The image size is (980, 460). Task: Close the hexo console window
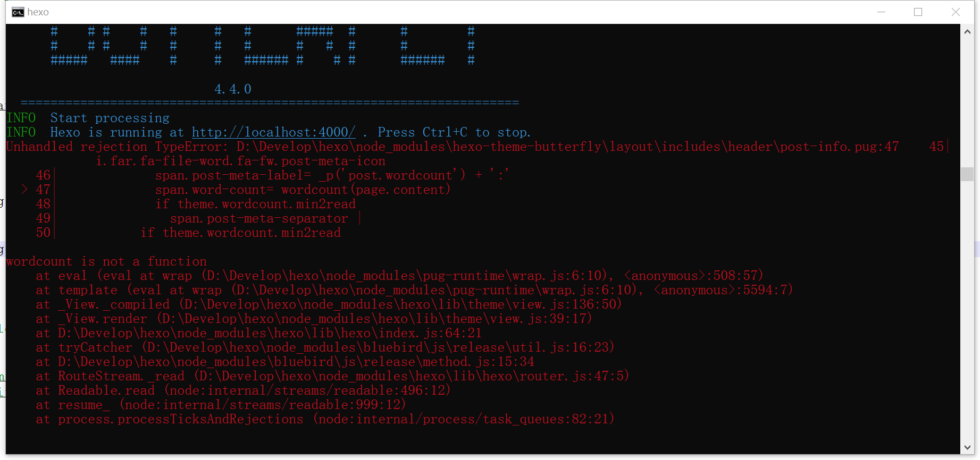coord(956,12)
